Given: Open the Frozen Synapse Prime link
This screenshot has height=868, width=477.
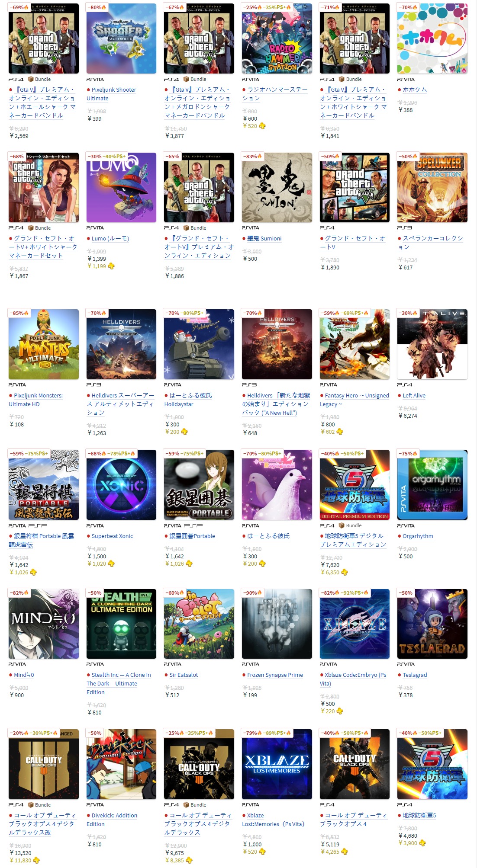Looking at the screenshot, I should (x=275, y=675).
